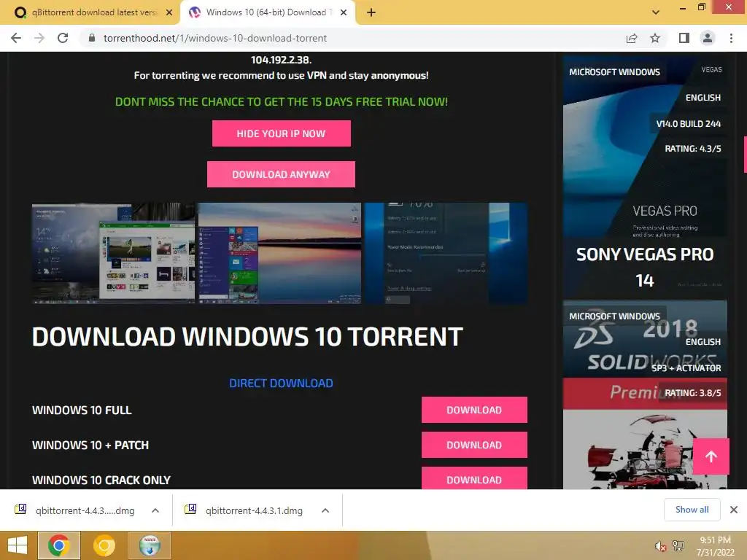Viewport: 747px width, 560px height.
Task: Open the Chrome profile avatar
Action: pos(708,38)
